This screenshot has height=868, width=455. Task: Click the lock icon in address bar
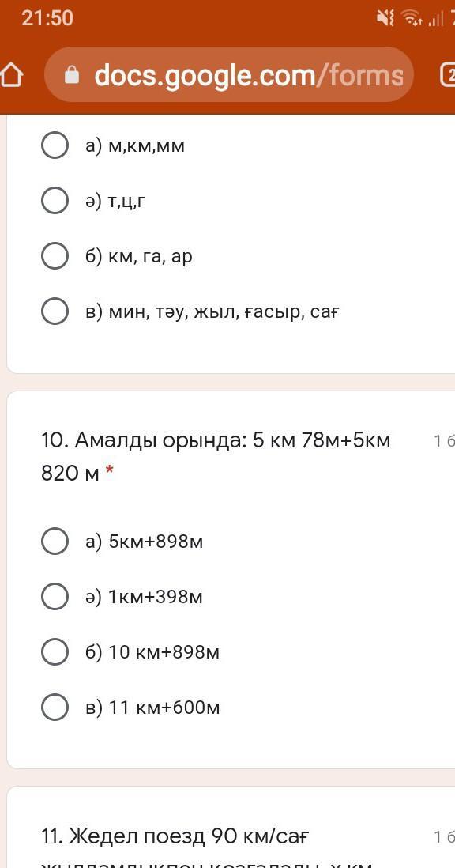[72, 75]
